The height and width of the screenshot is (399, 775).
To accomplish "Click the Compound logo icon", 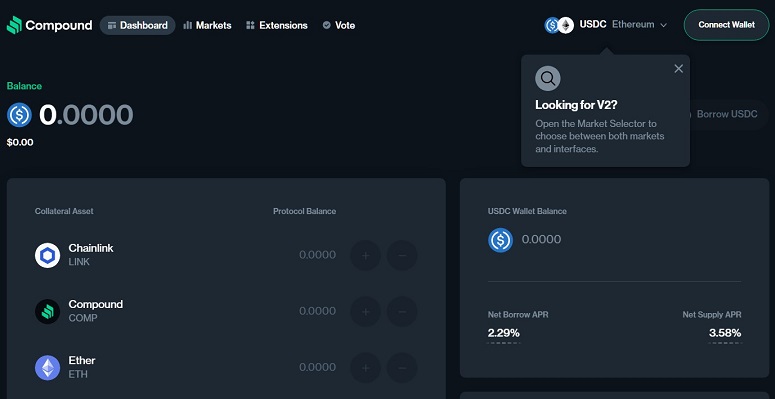I will [x=14, y=25].
